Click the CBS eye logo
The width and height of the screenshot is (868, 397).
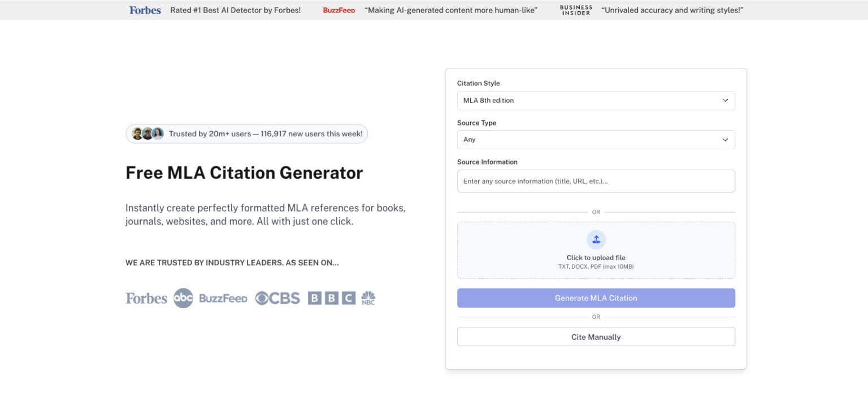[277, 298]
